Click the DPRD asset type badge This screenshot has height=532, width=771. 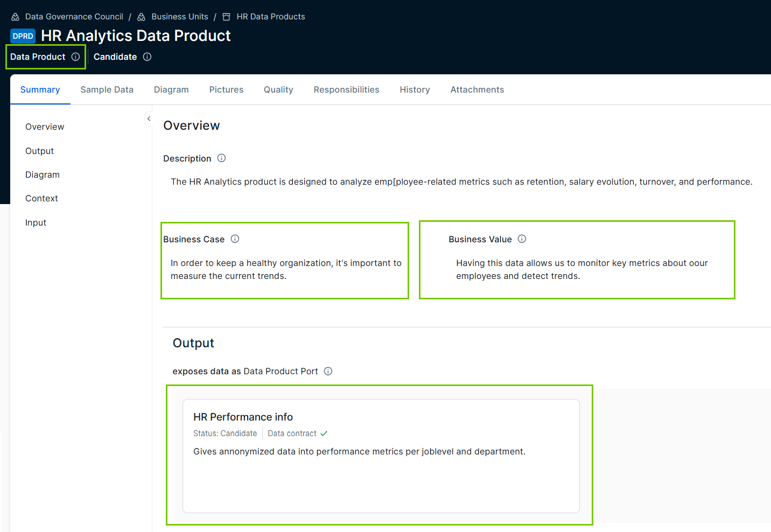23,36
